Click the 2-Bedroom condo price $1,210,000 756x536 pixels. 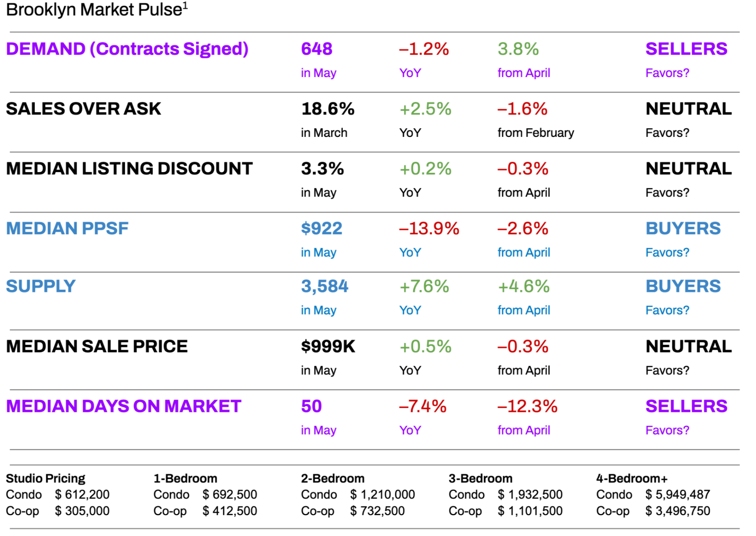point(383,494)
